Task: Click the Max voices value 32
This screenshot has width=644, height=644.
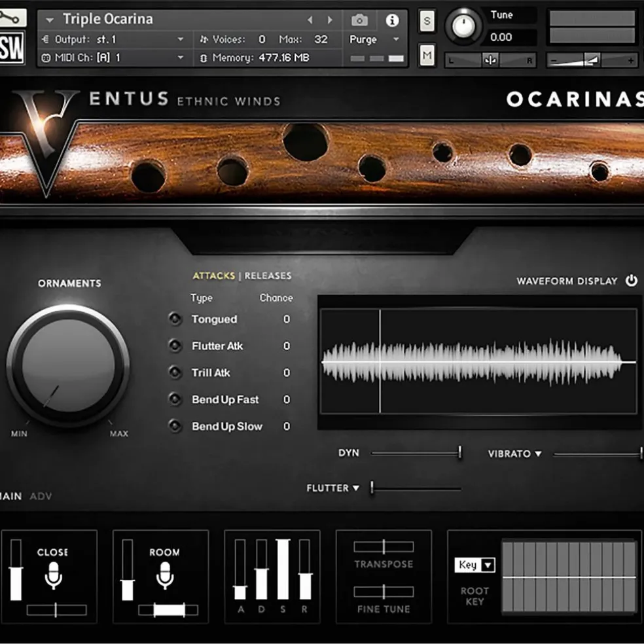Action: [x=321, y=39]
